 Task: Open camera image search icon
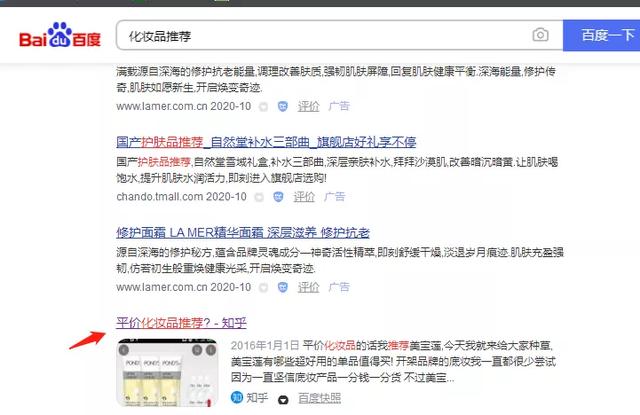pos(540,35)
